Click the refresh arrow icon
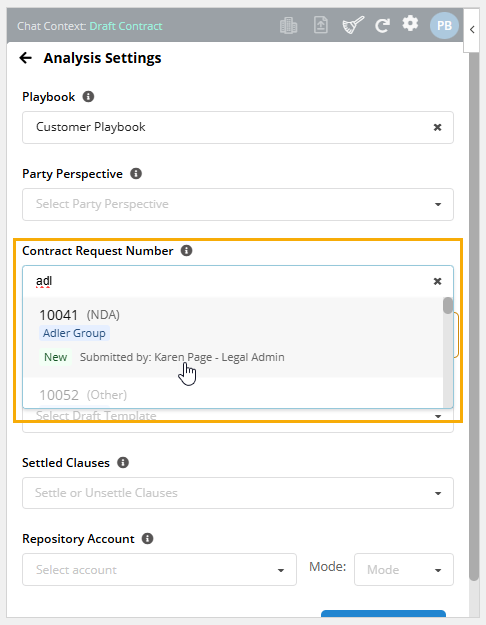Screen dimensions: 486x625 coord(382,26)
